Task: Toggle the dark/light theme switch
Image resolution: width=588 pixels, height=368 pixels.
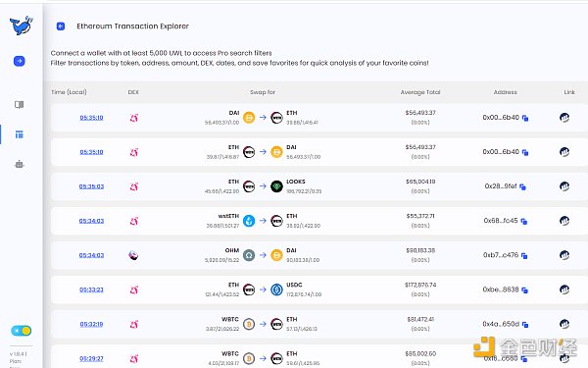Action: point(21,331)
